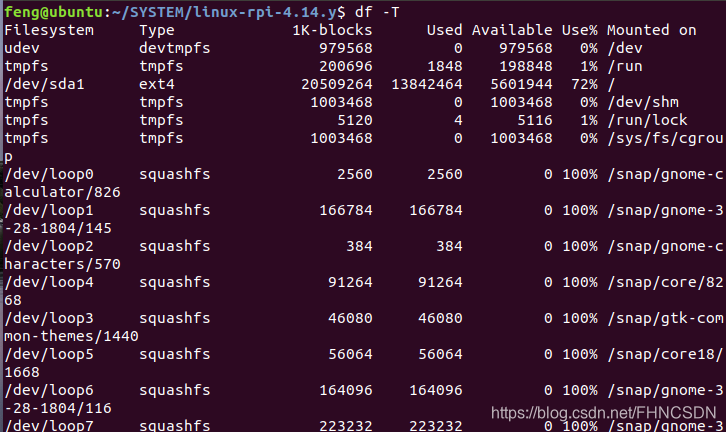Image resolution: width=726 pixels, height=432 pixels.
Task: Click the '/run' mount point
Action: [625, 67]
